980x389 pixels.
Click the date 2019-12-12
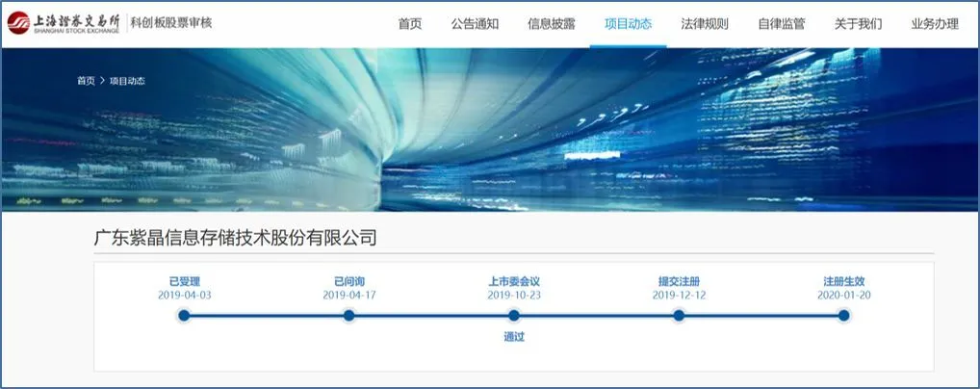coord(679,296)
